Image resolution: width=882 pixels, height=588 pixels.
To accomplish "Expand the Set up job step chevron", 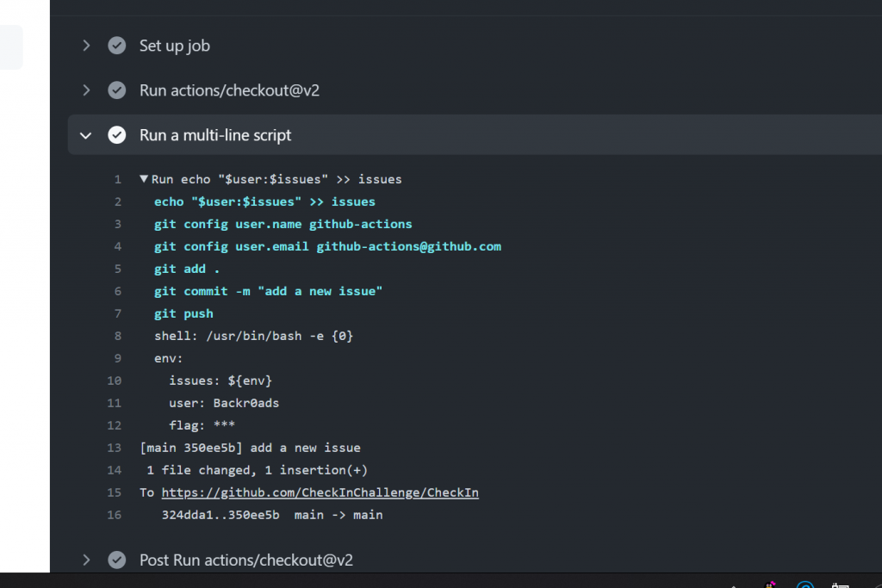I will tap(86, 46).
